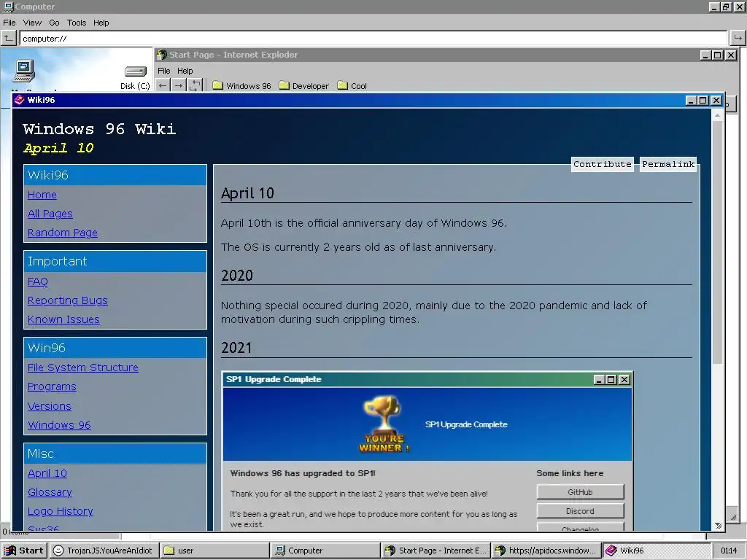Open the April 10 sidebar link
The width and height of the screenshot is (747, 560).
(47, 473)
